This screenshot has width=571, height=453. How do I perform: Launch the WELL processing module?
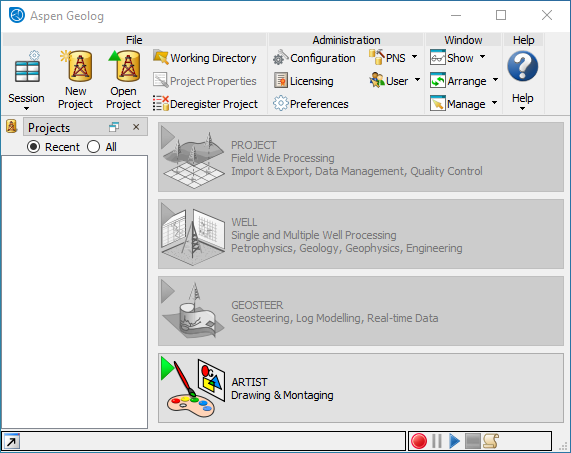point(361,234)
